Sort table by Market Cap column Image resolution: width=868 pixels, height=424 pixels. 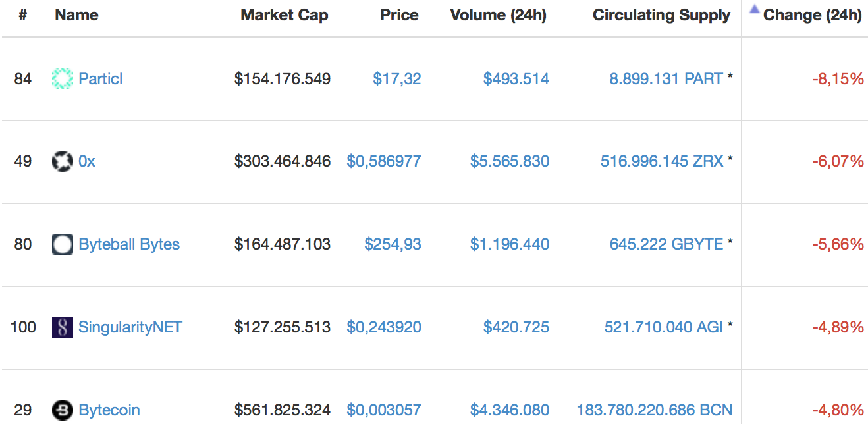[x=284, y=15]
